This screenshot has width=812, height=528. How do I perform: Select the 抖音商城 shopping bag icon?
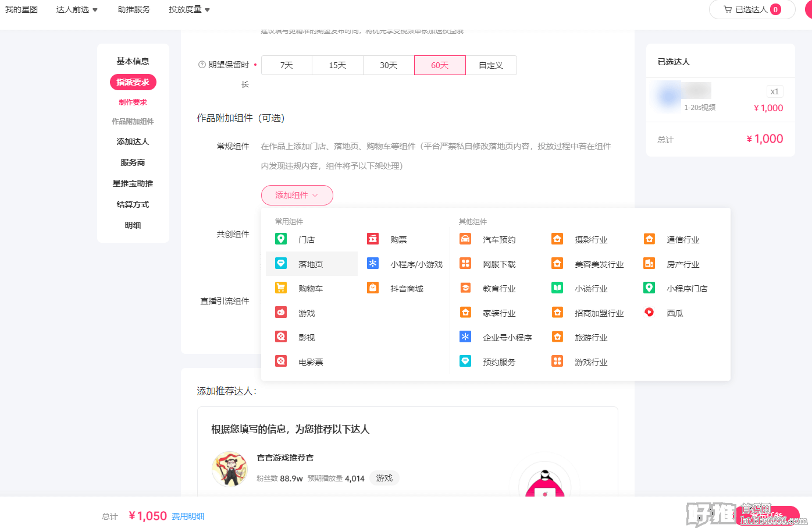tap(373, 288)
